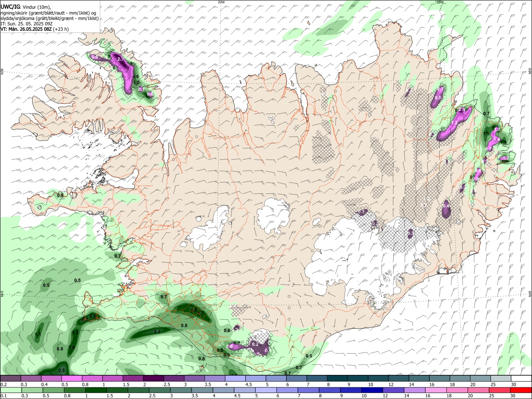The height and width of the screenshot is (399, 532).
Task: Click the pure red swatch labeled 30 in bottom legend
Action: tap(520, 390)
